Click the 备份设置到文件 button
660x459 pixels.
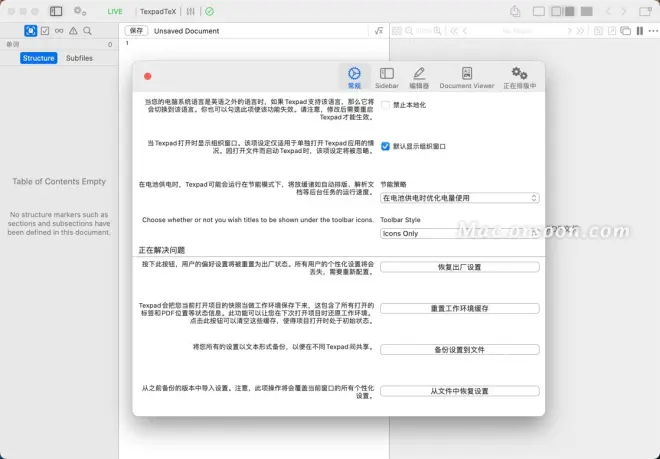point(460,349)
